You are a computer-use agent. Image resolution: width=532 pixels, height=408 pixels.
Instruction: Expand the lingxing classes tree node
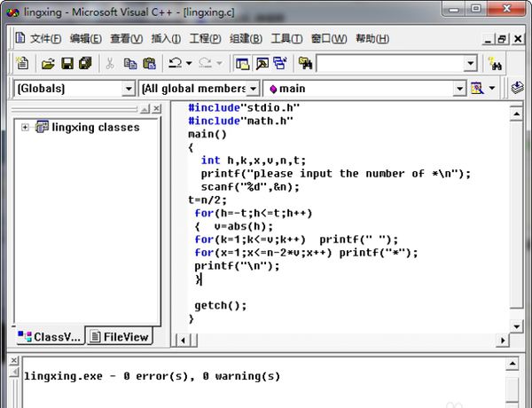26,127
